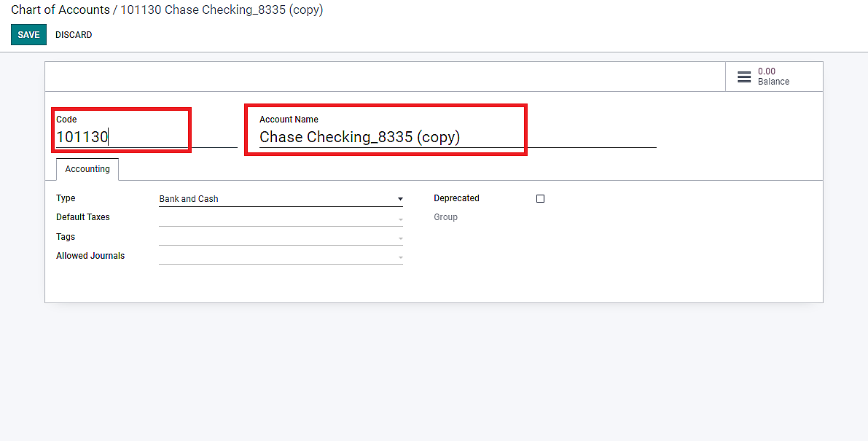Switch to the Accounting tab
The width and height of the screenshot is (868, 441).
click(x=87, y=169)
